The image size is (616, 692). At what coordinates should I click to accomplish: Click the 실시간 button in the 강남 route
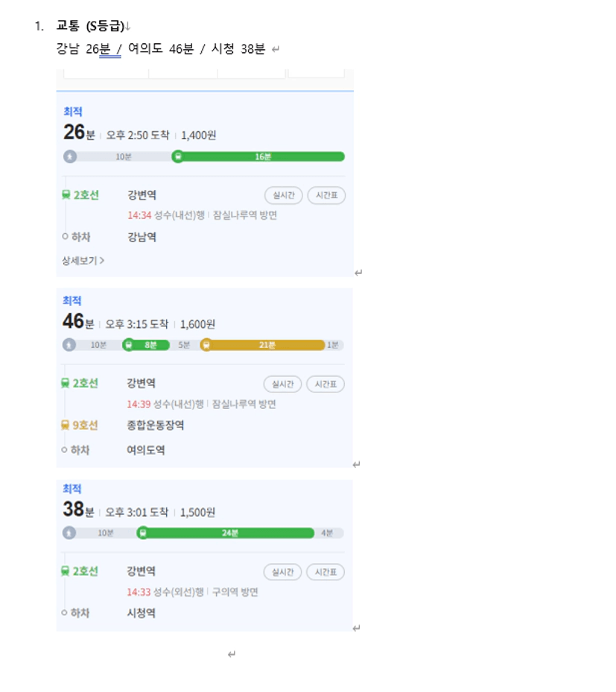pos(283,195)
